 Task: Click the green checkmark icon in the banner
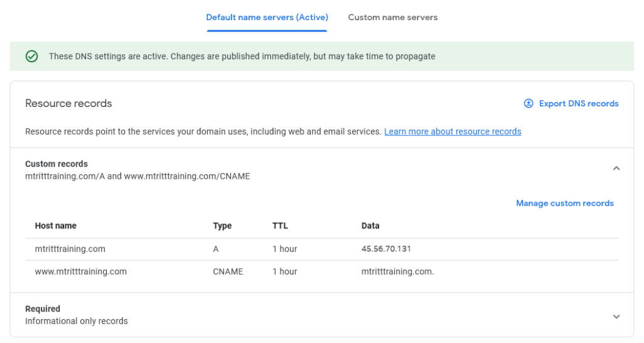pos(31,57)
